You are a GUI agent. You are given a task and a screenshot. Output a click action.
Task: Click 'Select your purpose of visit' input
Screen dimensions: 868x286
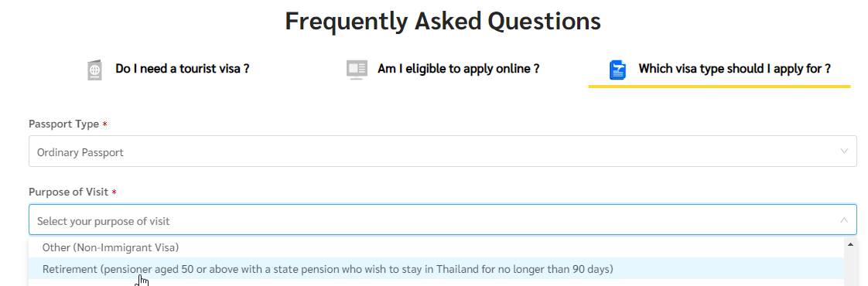tap(443, 220)
